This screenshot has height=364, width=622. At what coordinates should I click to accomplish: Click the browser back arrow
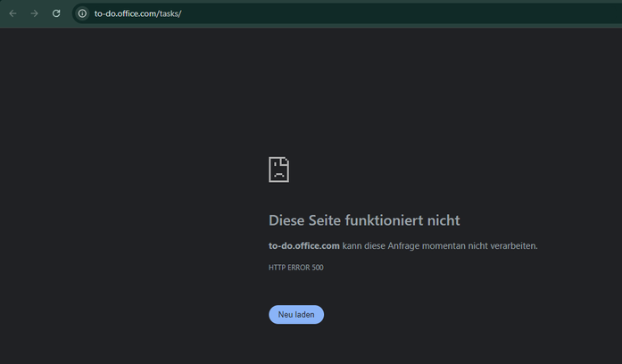pos(12,13)
